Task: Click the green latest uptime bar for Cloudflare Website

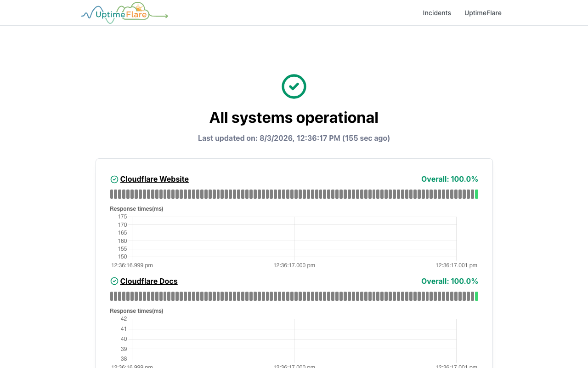Action: click(x=476, y=194)
